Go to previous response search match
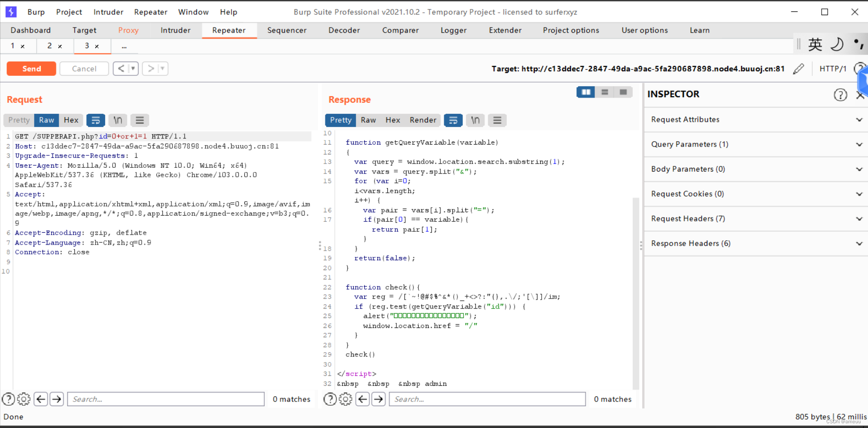 click(363, 399)
